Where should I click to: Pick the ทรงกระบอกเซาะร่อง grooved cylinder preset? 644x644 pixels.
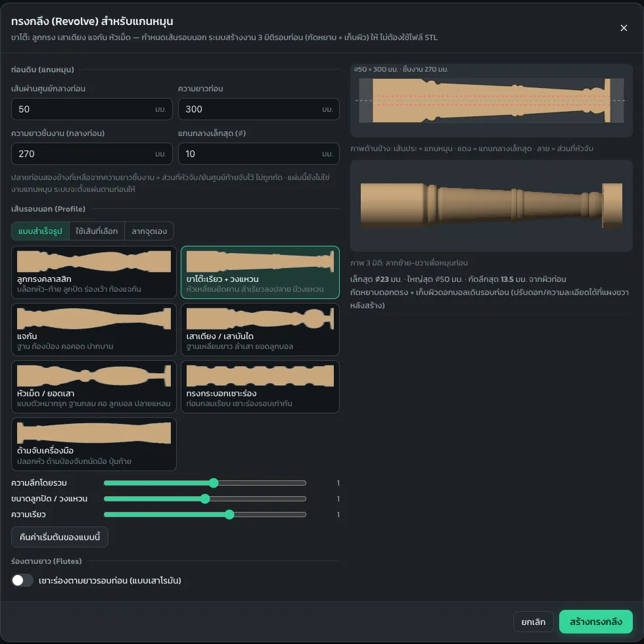pos(260,386)
